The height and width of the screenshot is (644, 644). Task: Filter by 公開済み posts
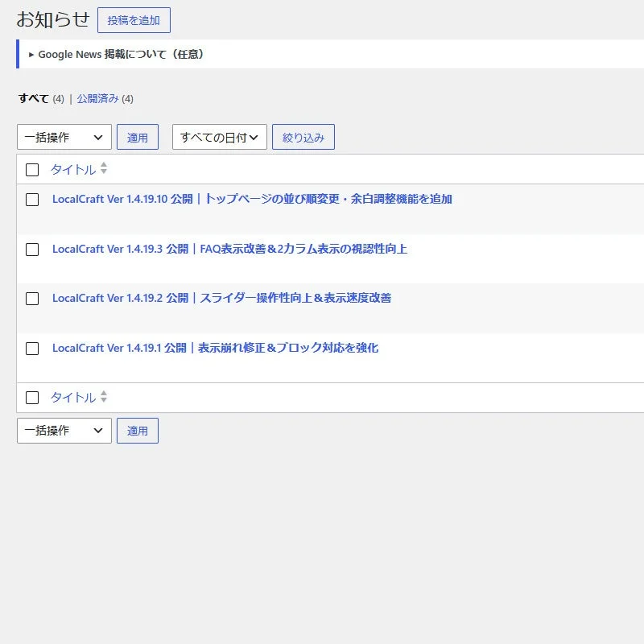97,98
